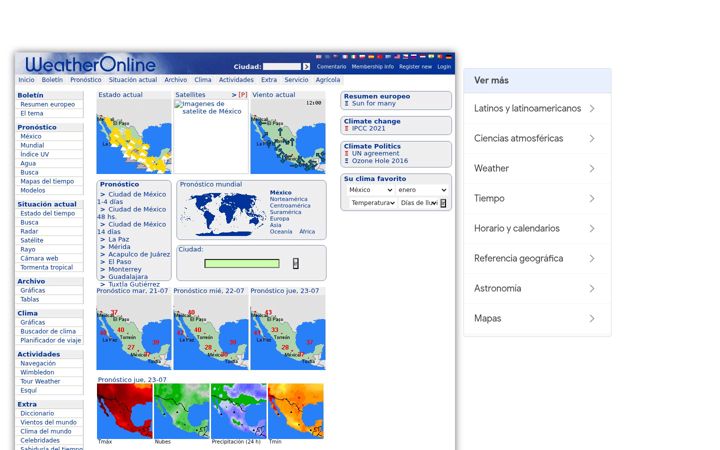Expand the Tiempo category
The image size is (720, 450).
pyautogui.click(x=537, y=198)
